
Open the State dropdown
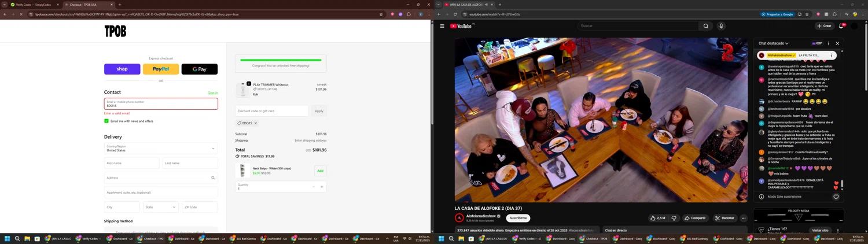(161, 207)
